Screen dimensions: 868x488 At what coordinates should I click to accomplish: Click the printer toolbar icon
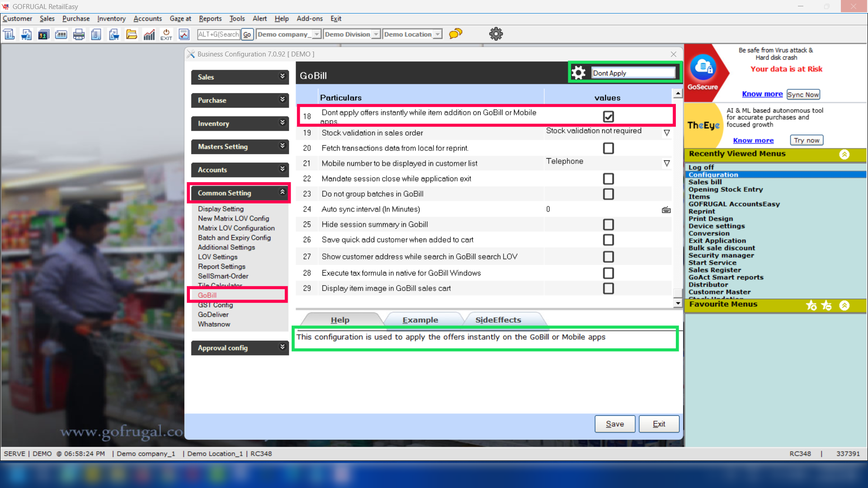point(79,34)
